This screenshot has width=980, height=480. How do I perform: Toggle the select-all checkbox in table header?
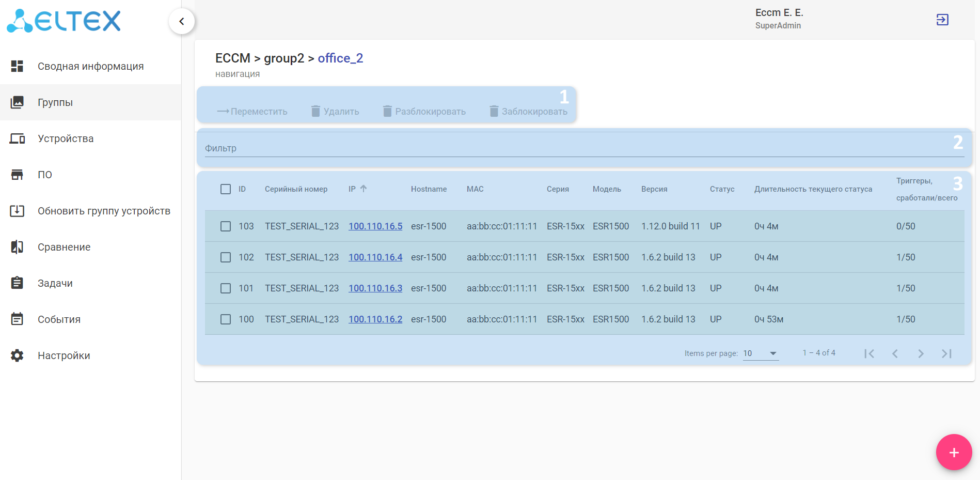[x=226, y=189]
